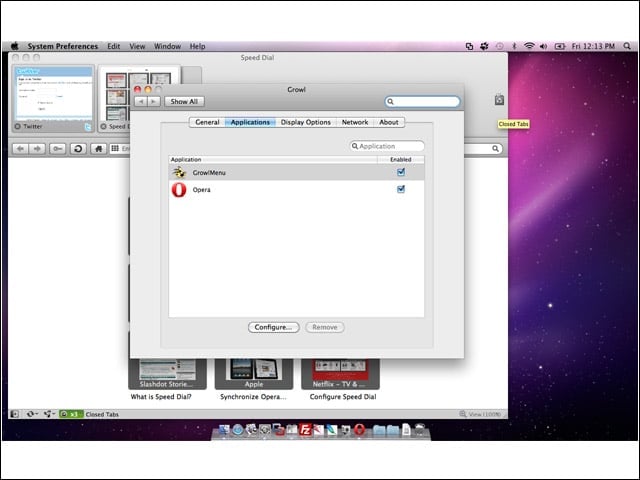The height and width of the screenshot is (480, 640).
Task: Click the Opera application icon in the list
Action: [179, 190]
